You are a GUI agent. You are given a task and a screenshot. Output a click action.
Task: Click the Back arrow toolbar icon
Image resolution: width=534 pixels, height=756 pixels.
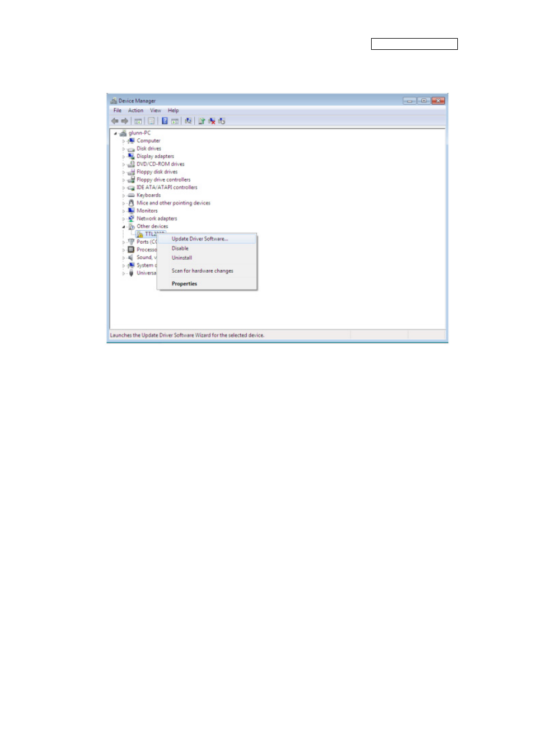(115, 121)
